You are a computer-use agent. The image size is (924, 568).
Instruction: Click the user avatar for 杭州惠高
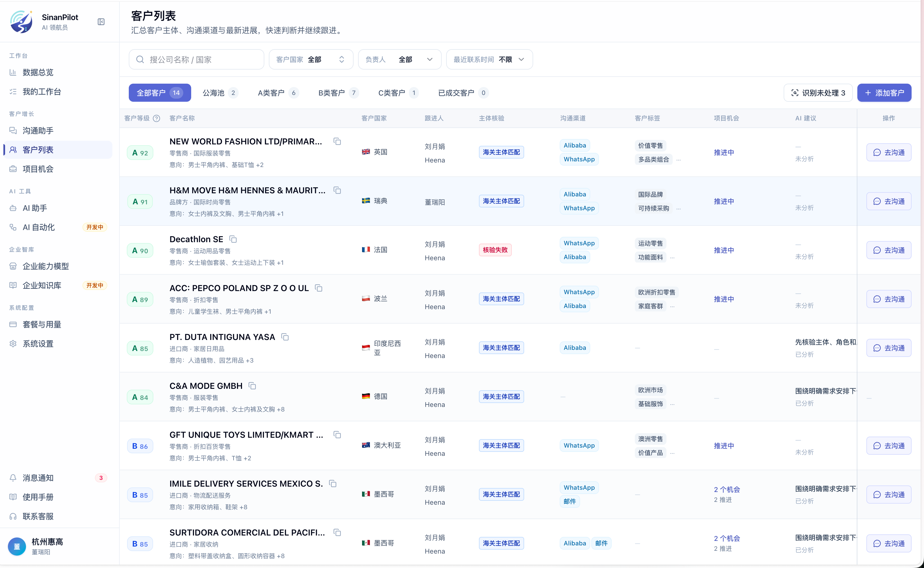pos(17,546)
